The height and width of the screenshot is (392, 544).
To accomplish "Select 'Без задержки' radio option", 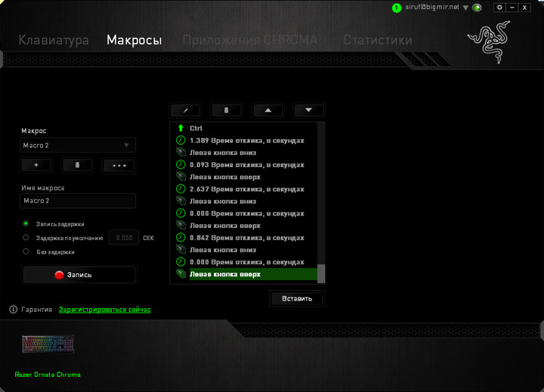I will (26, 252).
